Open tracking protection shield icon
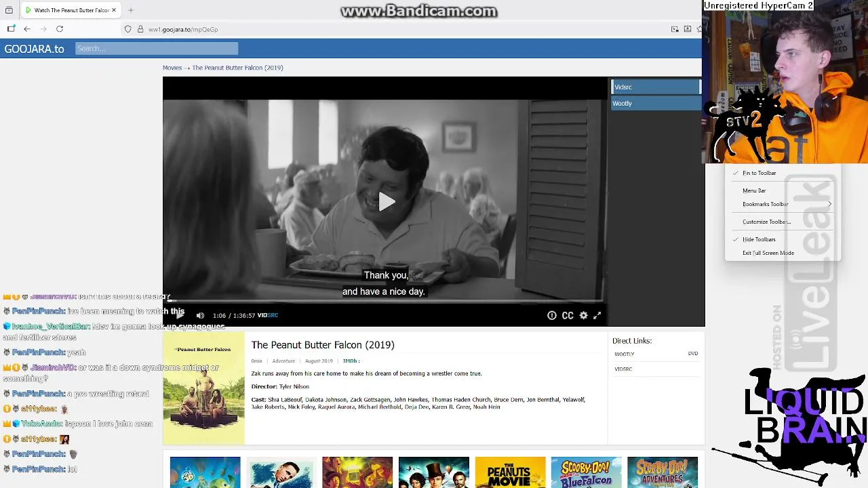The width and height of the screenshot is (868, 488). coord(127,29)
